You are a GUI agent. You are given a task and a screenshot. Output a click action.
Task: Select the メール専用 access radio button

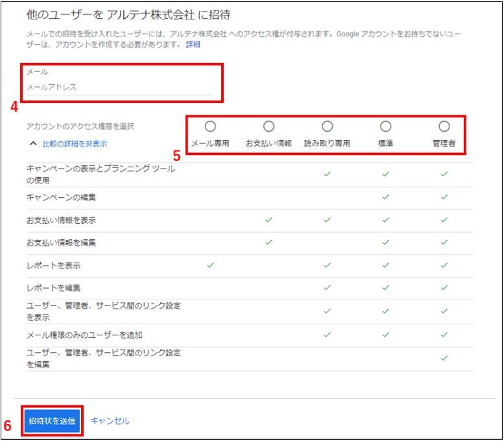pos(210,126)
